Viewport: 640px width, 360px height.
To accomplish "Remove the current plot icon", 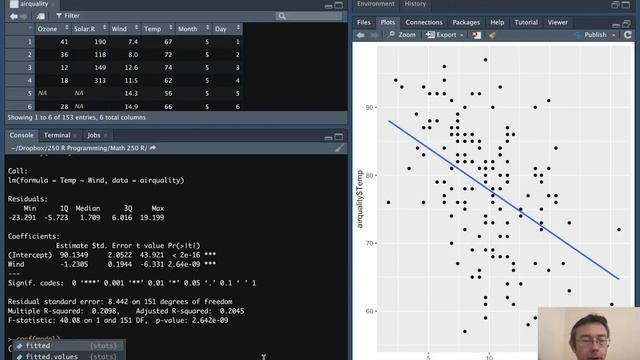I will pyautogui.click(x=476, y=36).
